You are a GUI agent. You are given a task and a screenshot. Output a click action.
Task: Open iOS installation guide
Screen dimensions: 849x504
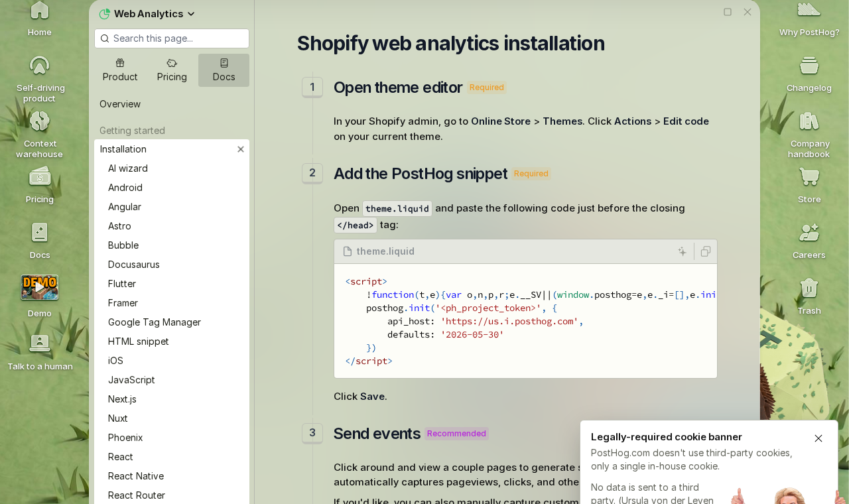coord(115,361)
